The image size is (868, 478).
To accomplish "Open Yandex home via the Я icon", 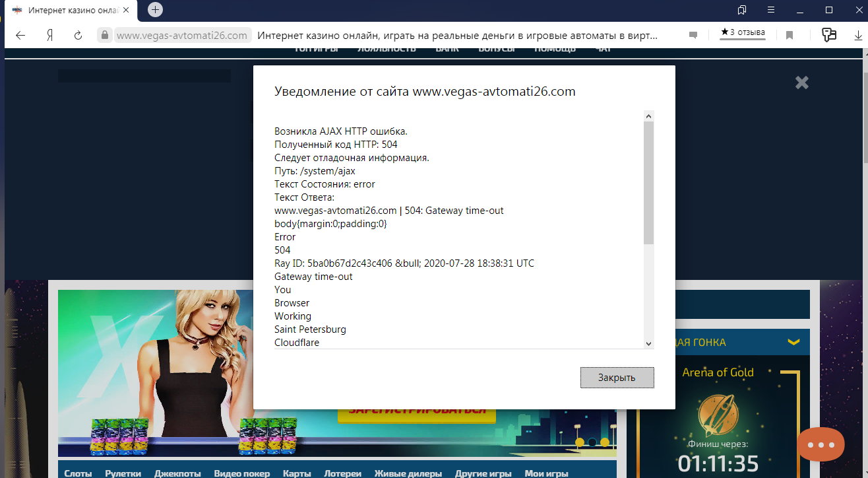I will [x=49, y=35].
